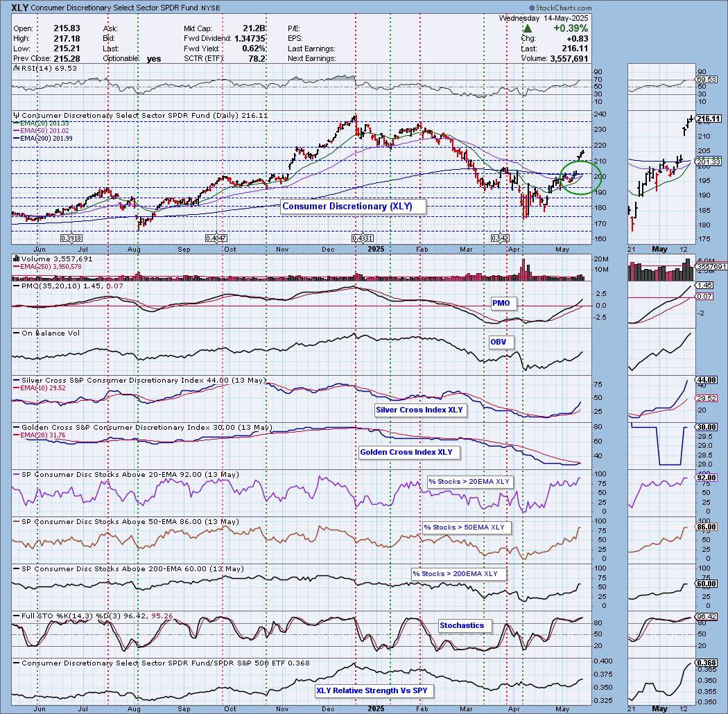Click the 0.368 relative strength value tag
The height and width of the screenshot is (714, 728).
pyautogui.click(x=708, y=663)
